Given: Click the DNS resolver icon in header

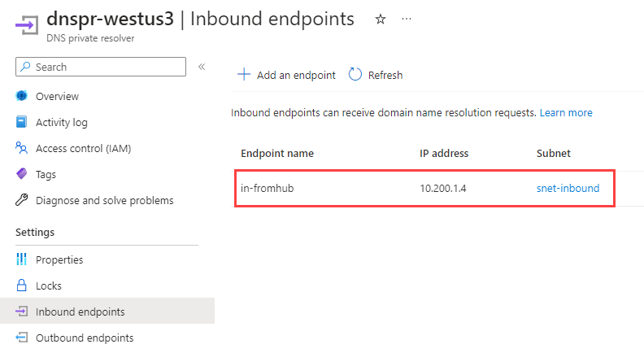Looking at the screenshot, I should coord(27,25).
